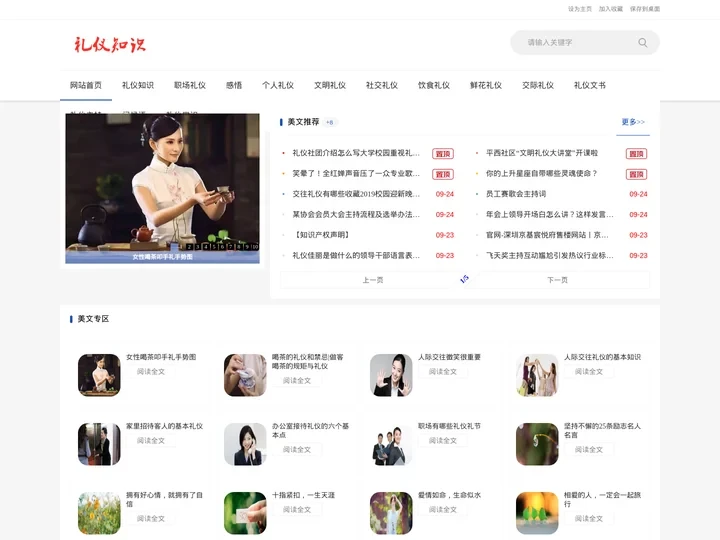Click article title 相爱的人，一定会一起旅行
Screen dimensions: 720x540
click(x=602, y=499)
